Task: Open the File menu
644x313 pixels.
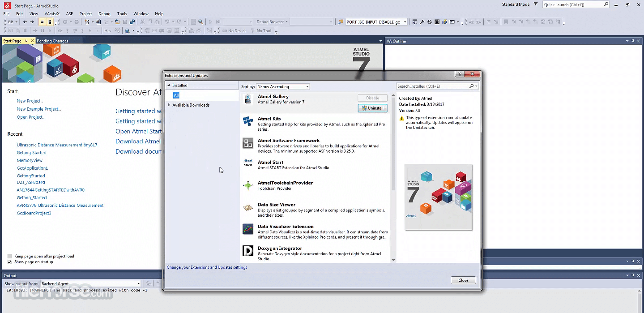Action: 7,14
